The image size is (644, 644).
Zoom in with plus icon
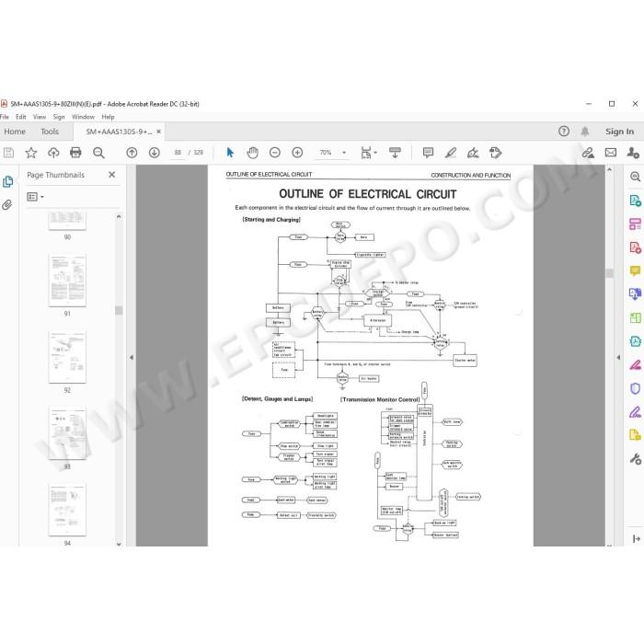click(297, 153)
